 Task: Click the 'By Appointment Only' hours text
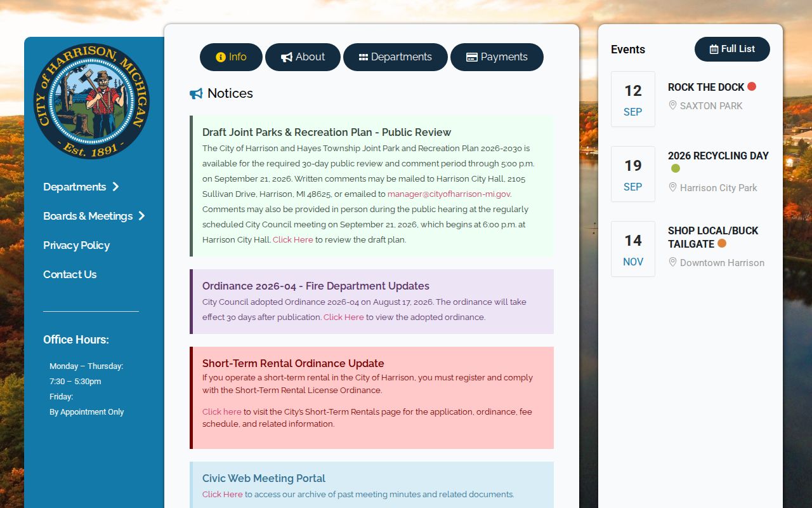[87, 412]
